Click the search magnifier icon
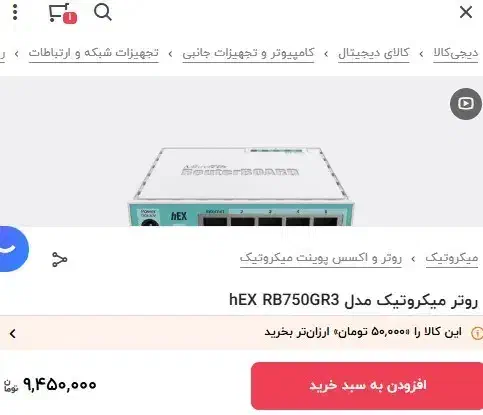 (103, 13)
